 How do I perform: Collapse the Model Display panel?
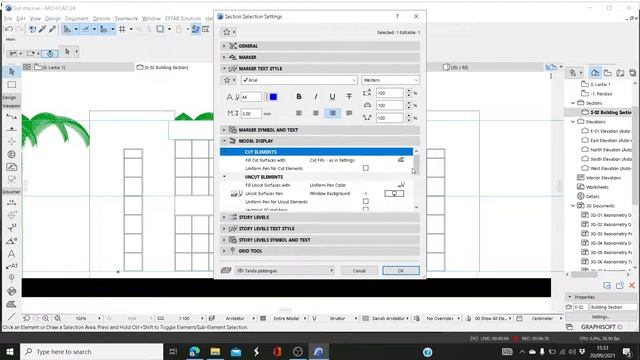[x=320, y=141]
